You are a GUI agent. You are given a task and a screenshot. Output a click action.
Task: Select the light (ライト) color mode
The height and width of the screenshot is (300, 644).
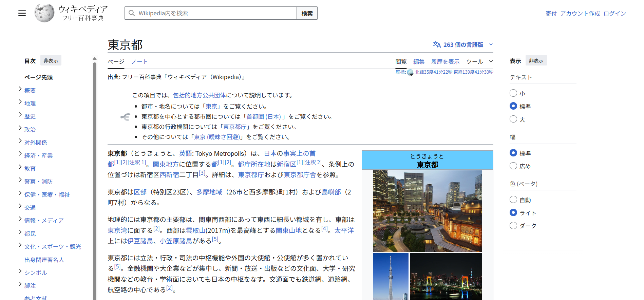tap(513, 213)
